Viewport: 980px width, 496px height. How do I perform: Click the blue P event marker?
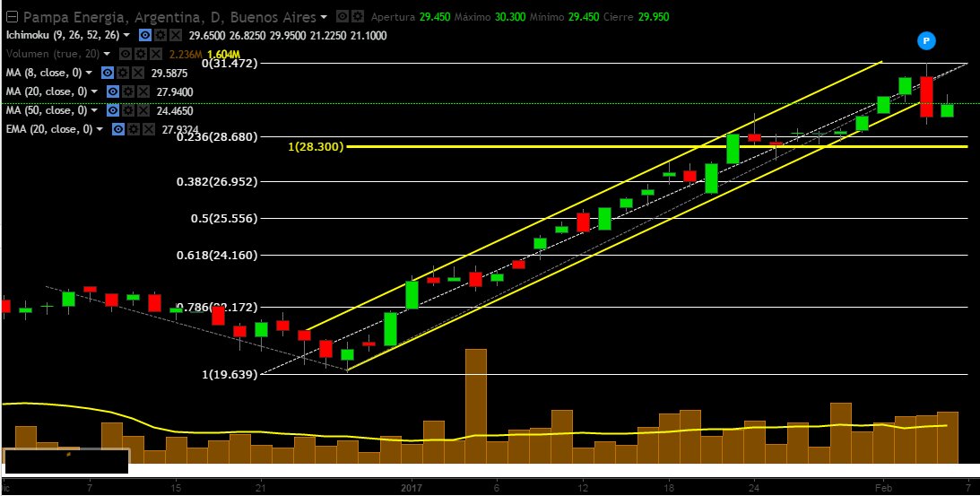click(926, 41)
